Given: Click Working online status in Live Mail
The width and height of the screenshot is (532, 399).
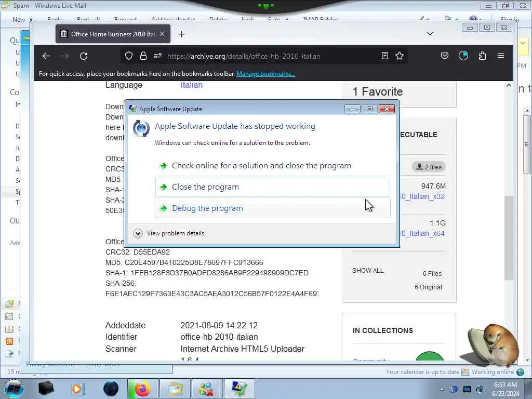Looking at the screenshot, I should coord(493,372).
